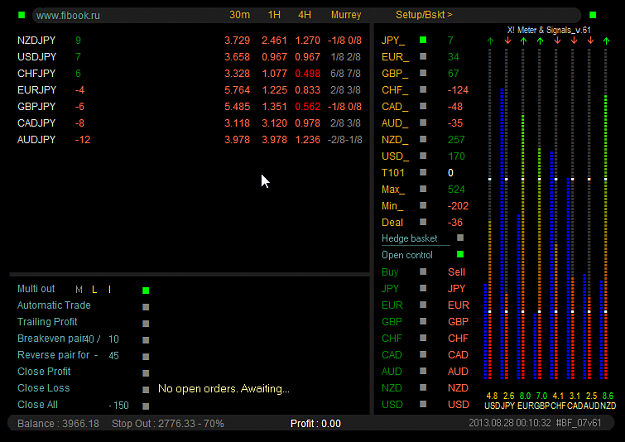Click the USD buy/sell row checkbox
The height and width of the screenshot is (442, 625).
click(x=423, y=404)
